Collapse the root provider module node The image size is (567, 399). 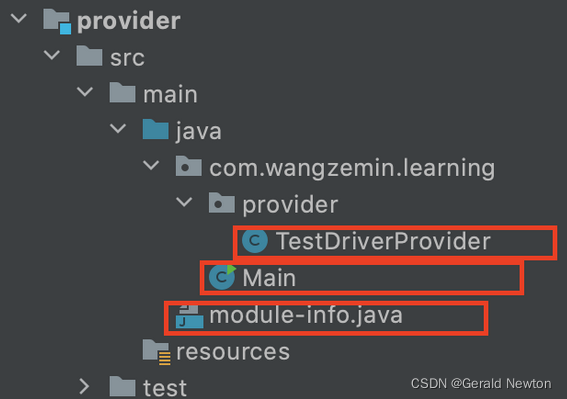click(x=19, y=18)
